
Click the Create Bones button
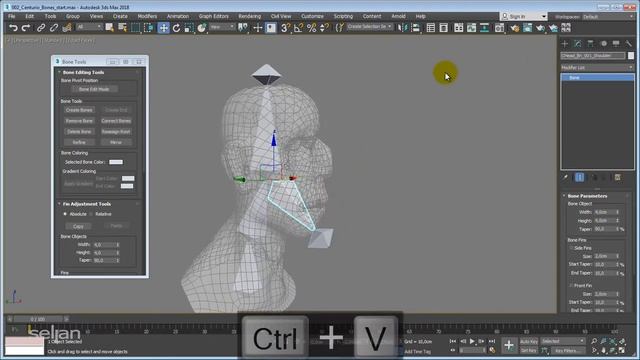[x=79, y=110]
